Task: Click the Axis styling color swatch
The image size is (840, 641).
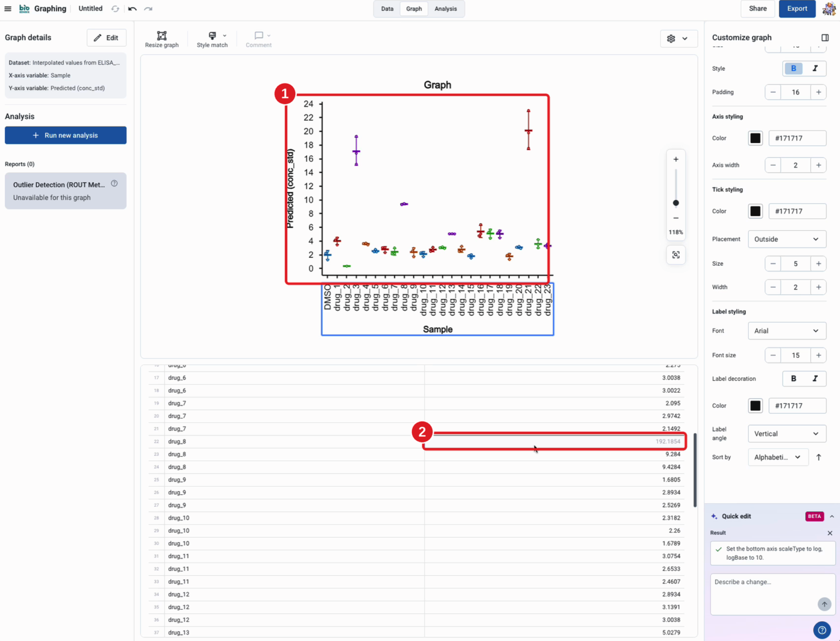Action: 755,138
